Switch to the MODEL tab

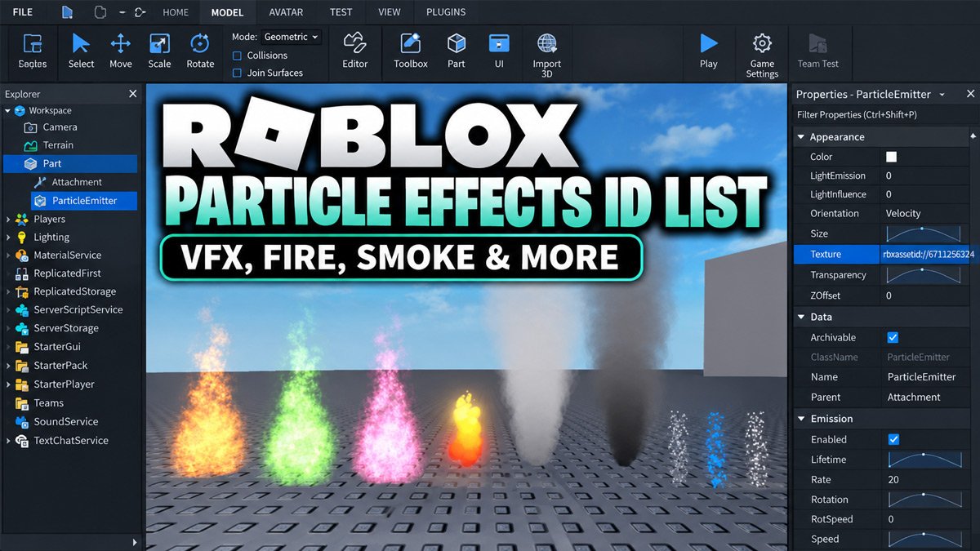point(227,12)
